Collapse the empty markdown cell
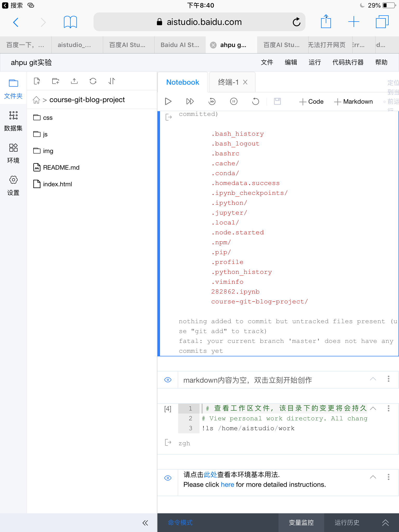This screenshot has height=532, width=399. (373, 379)
